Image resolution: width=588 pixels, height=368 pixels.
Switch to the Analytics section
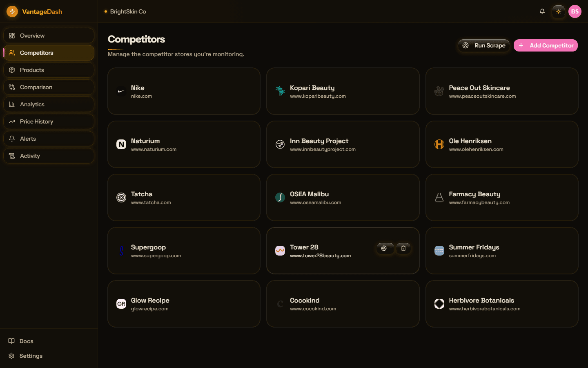49,104
